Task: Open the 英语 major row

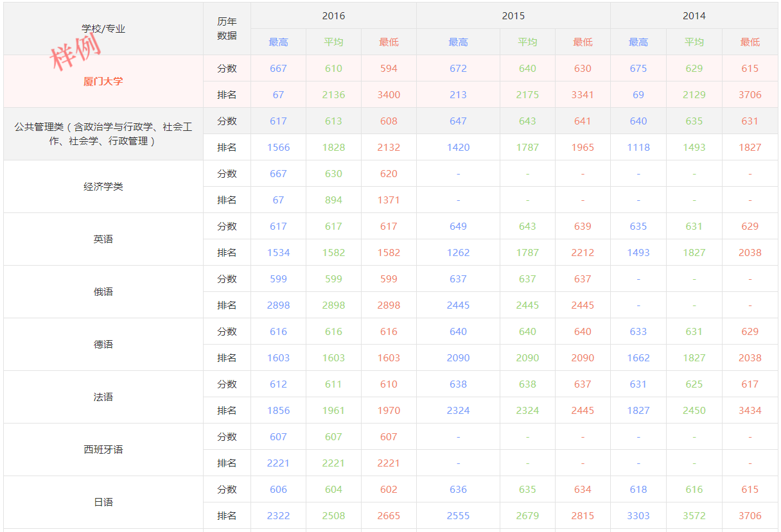Action: (103, 239)
